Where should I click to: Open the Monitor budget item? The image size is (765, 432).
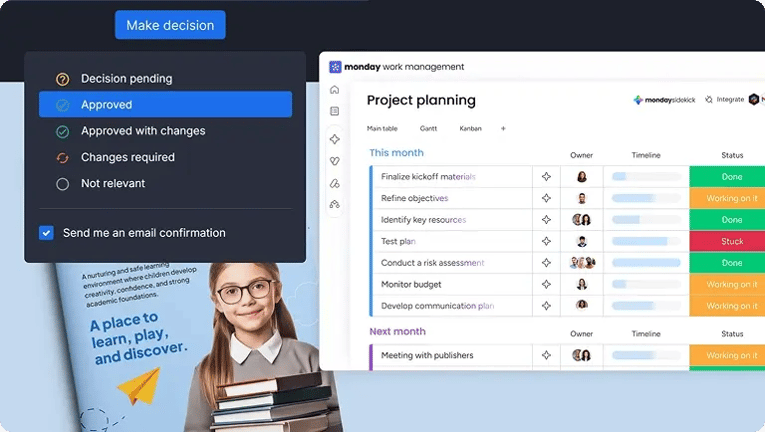pos(411,284)
